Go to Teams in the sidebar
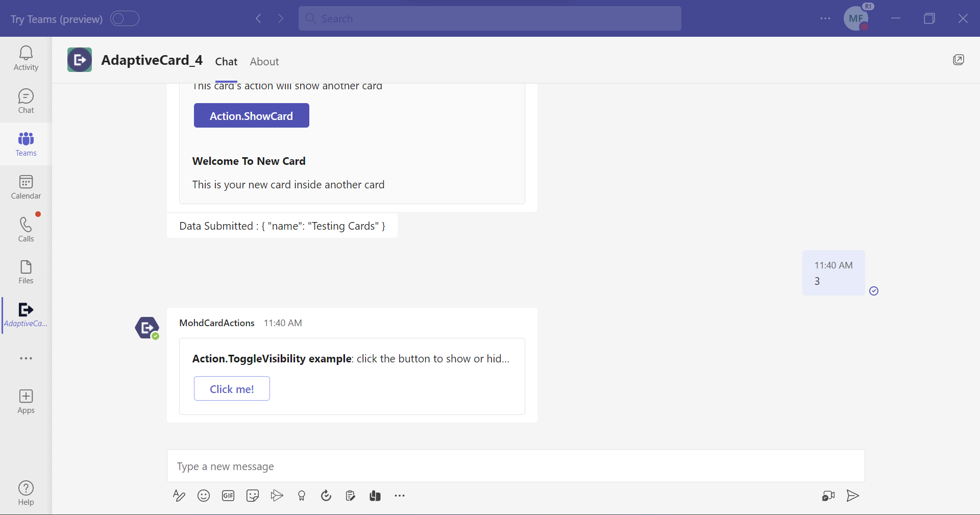 pos(26,144)
